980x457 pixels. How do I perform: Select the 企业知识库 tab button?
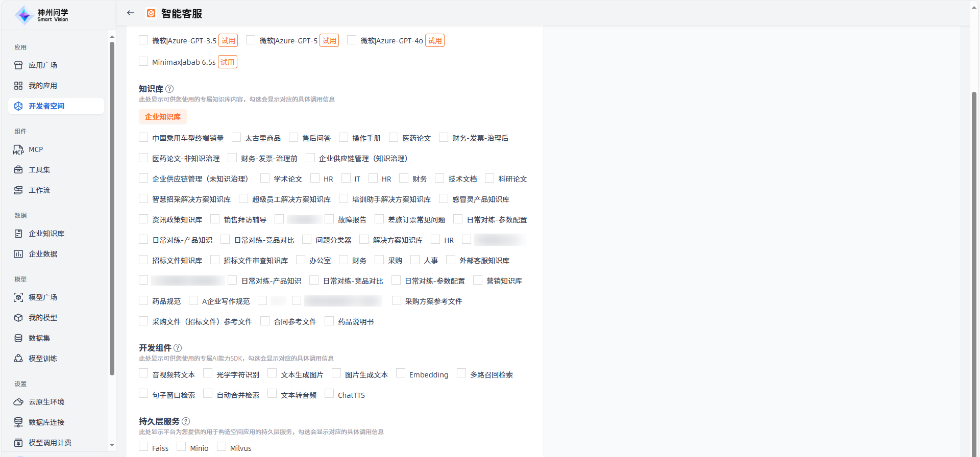click(x=163, y=117)
